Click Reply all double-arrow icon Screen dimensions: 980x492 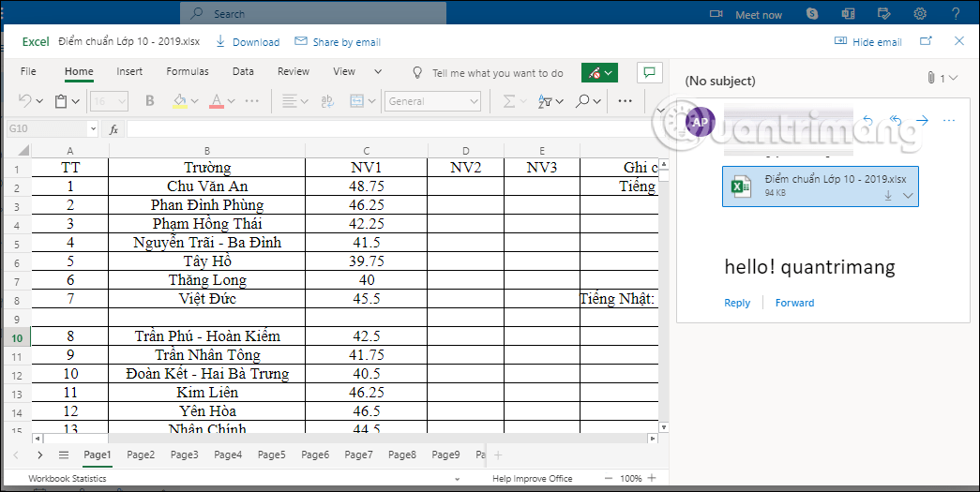click(x=896, y=120)
